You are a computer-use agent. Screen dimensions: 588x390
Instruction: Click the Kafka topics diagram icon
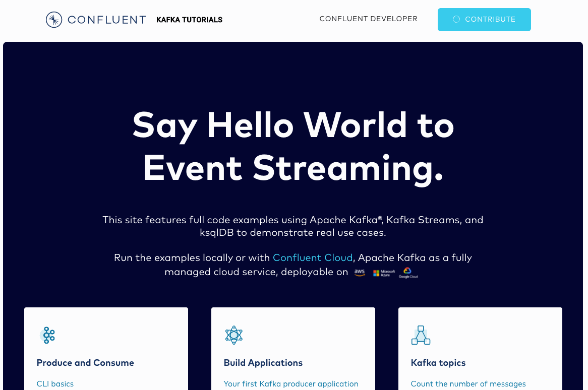[421, 335]
